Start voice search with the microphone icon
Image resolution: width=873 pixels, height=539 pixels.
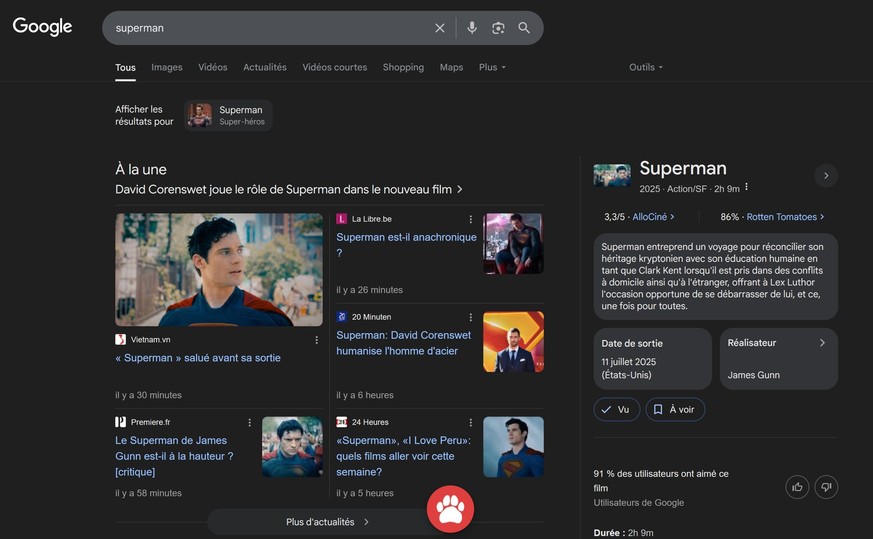point(472,28)
